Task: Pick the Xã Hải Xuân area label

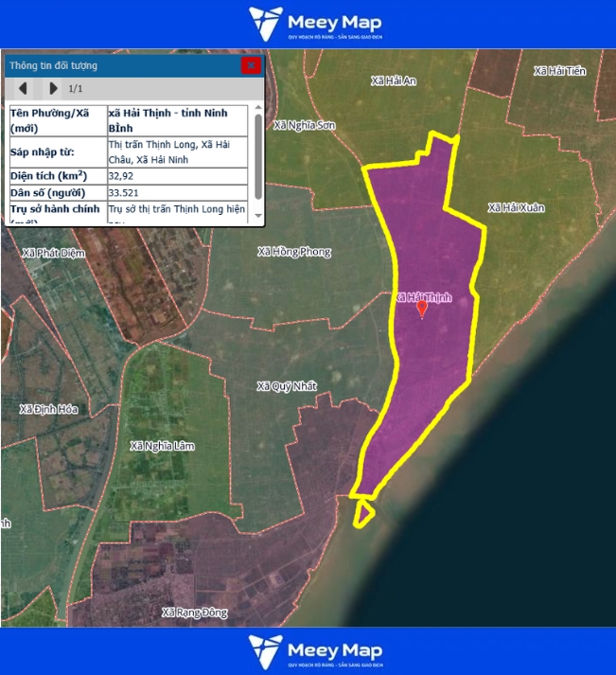Action: coord(516,207)
